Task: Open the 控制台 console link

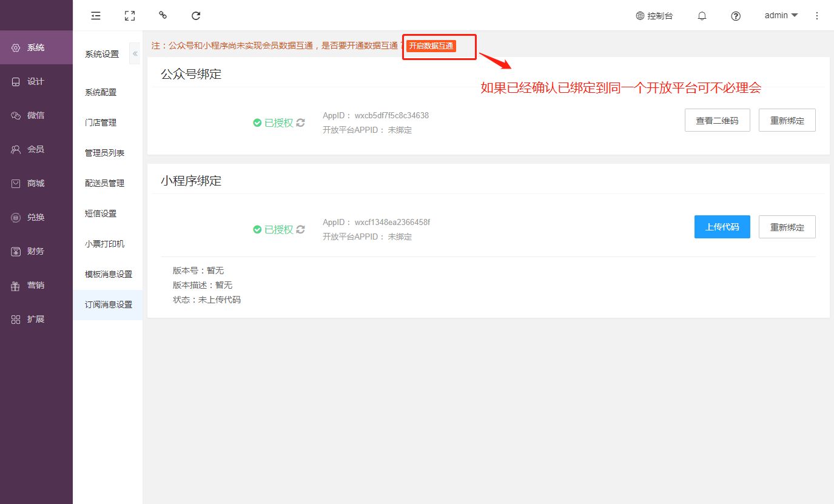Action: coord(654,16)
